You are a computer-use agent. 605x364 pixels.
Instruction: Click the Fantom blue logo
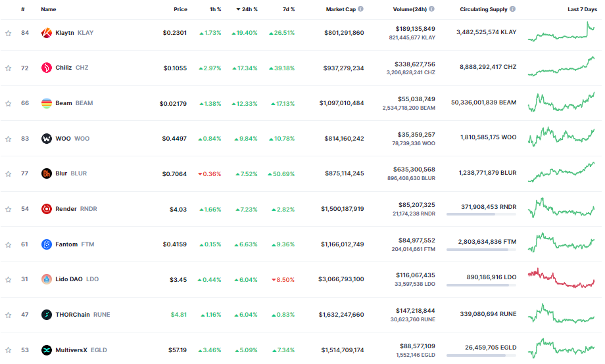[47, 244]
